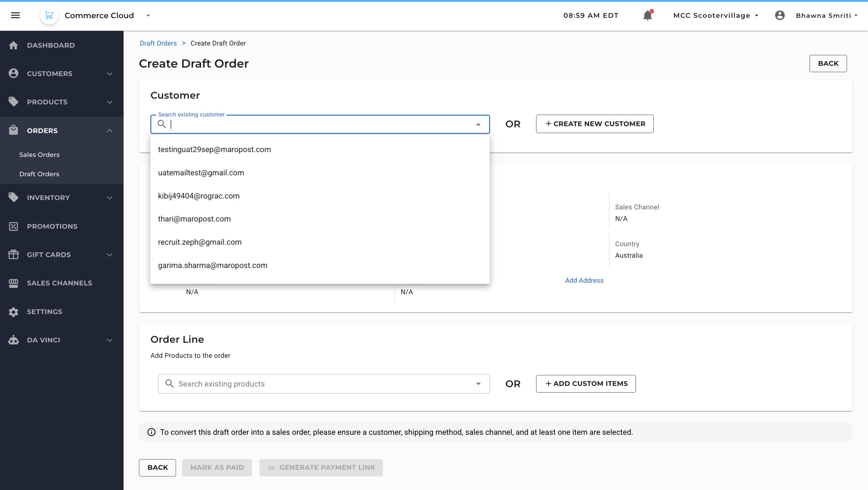Select Draft Orders in the sidebar
The width and height of the screenshot is (868, 490).
point(39,174)
